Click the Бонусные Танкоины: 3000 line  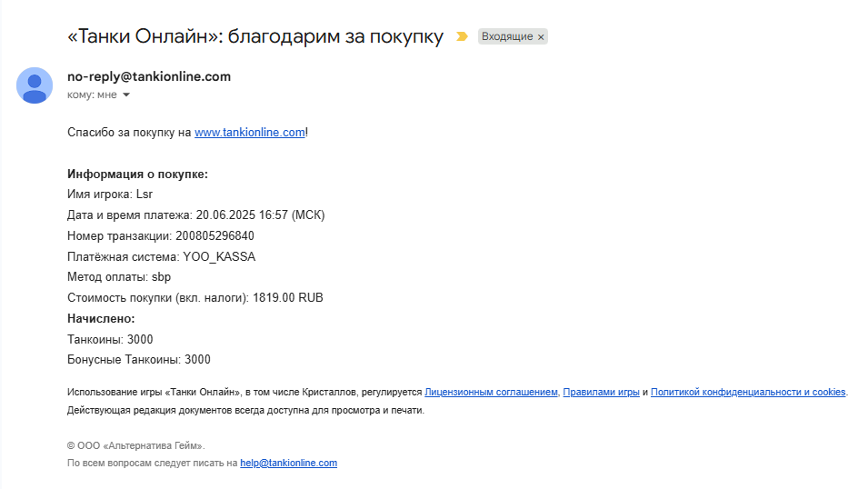click(x=139, y=360)
